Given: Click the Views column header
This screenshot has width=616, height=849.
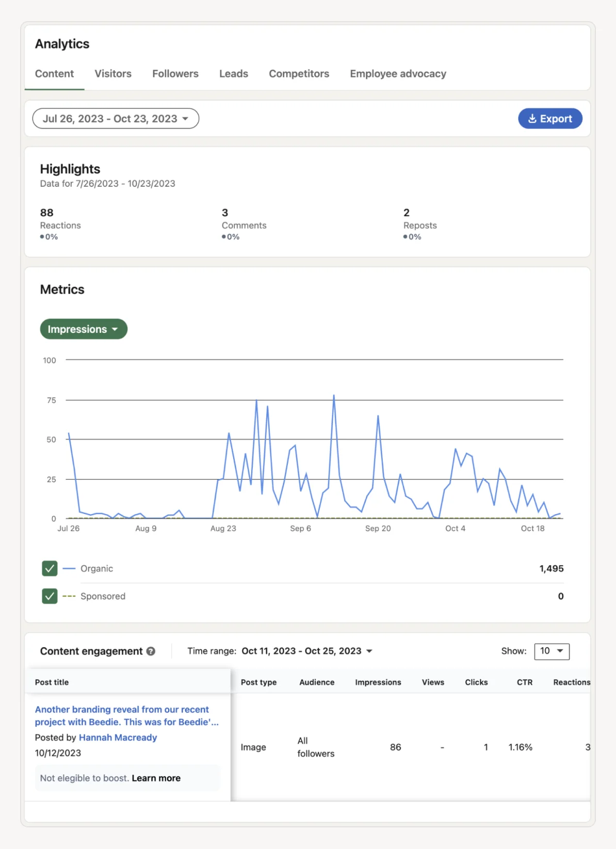Looking at the screenshot, I should click(x=433, y=682).
